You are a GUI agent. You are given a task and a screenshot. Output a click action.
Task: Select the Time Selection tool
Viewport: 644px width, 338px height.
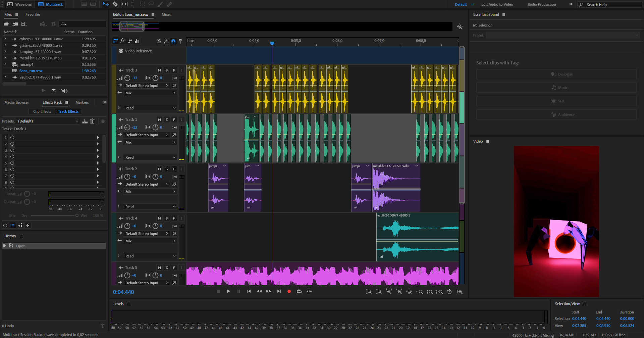point(133,4)
